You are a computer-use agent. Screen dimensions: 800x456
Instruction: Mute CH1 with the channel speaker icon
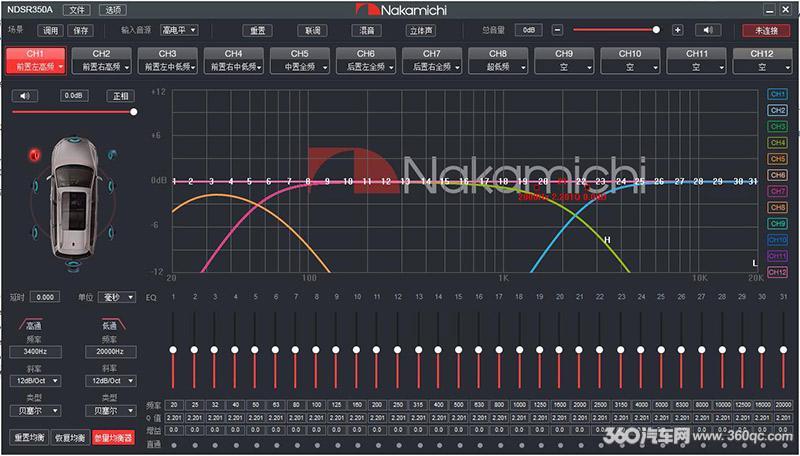tap(25, 95)
